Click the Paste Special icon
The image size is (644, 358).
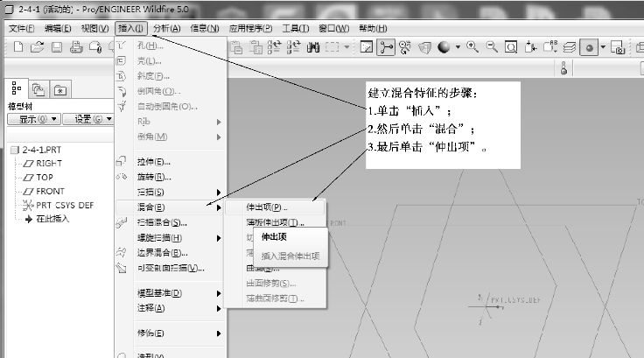point(255,47)
